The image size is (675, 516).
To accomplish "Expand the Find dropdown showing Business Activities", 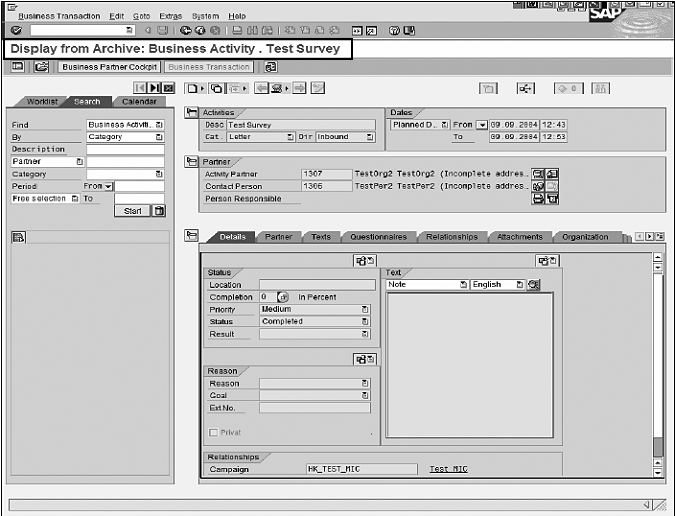I will (159, 125).
